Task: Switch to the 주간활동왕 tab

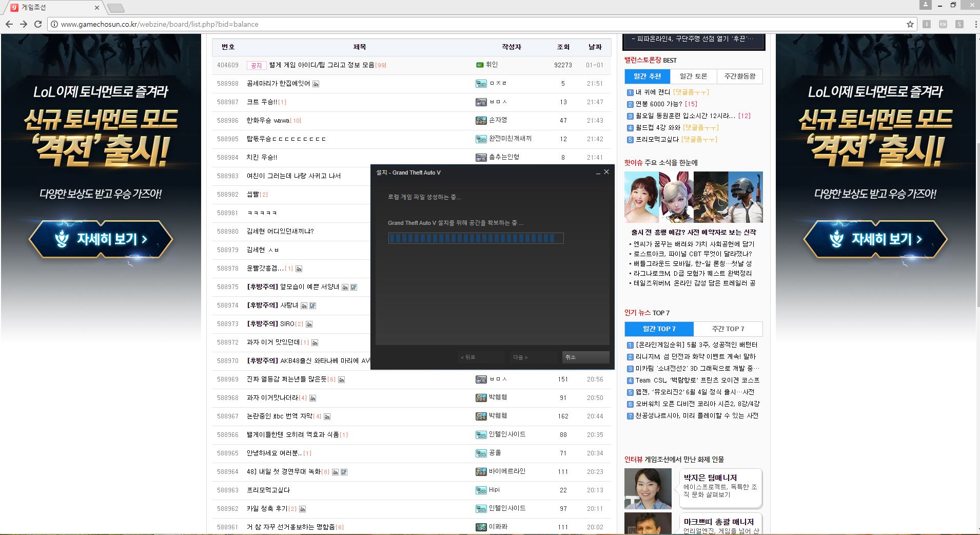Action: pos(739,77)
